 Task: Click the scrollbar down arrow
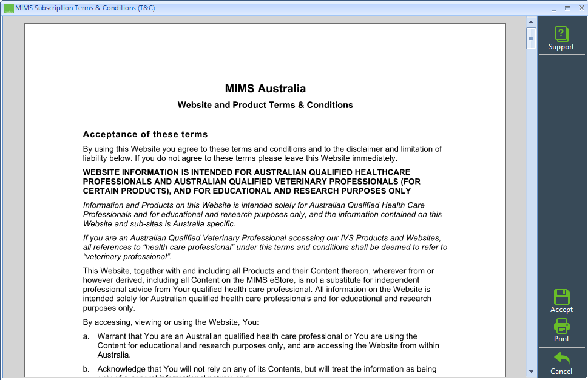[x=531, y=372]
